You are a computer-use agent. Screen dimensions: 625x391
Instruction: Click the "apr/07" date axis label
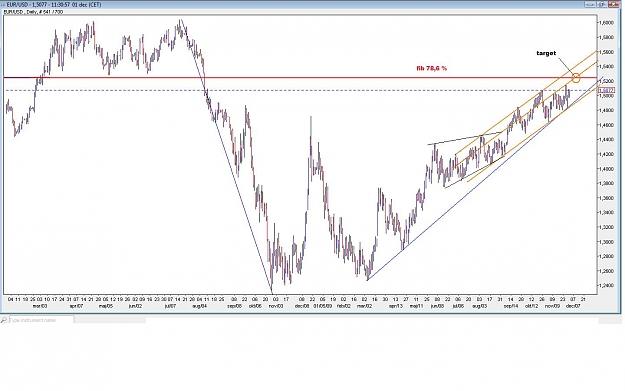(x=77, y=306)
